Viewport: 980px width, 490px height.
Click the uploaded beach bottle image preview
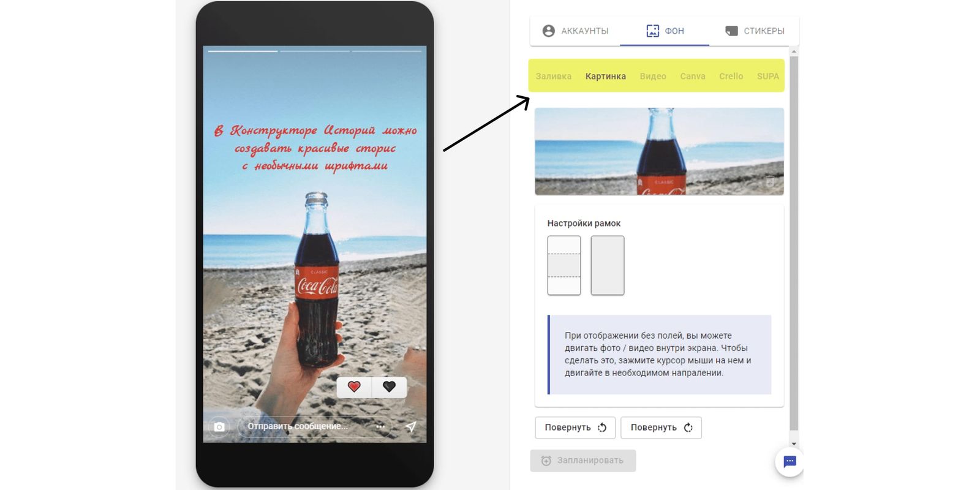pos(659,151)
